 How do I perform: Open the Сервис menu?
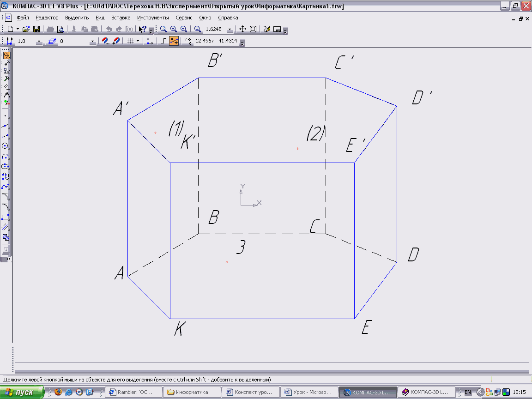(184, 18)
